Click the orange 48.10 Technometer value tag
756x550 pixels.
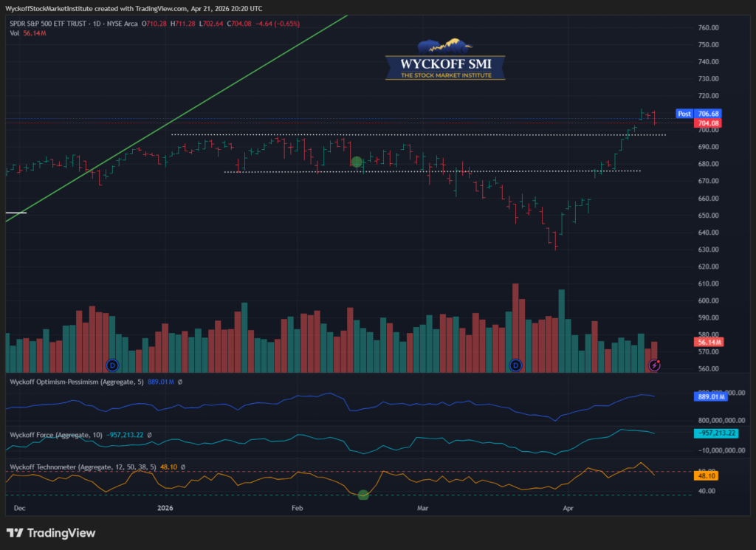(x=707, y=476)
